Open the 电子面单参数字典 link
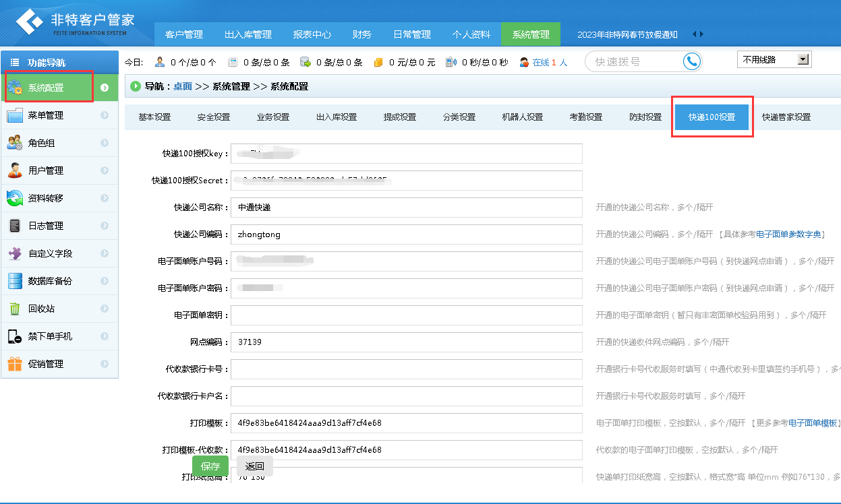Image resolution: width=841 pixels, height=504 pixels. 788,234
